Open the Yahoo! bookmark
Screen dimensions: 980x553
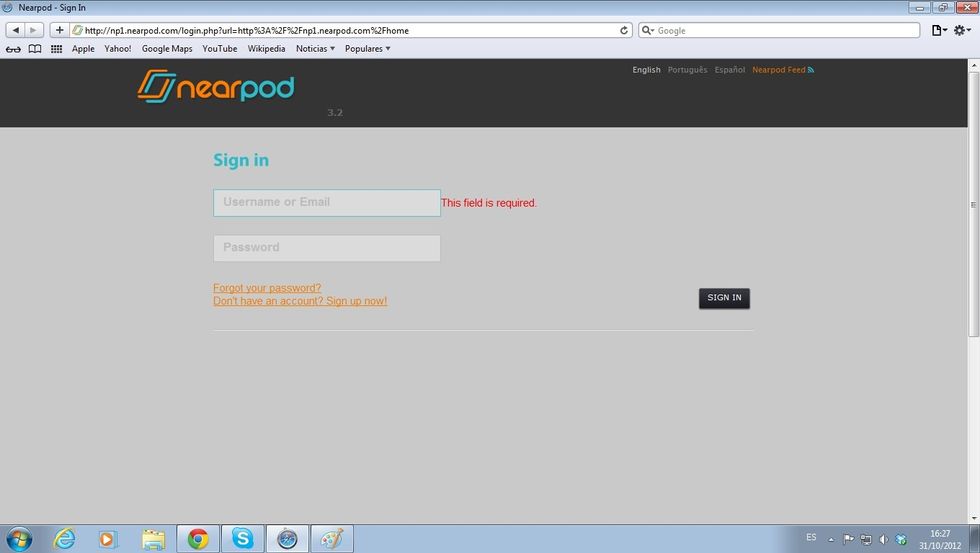(118, 49)
